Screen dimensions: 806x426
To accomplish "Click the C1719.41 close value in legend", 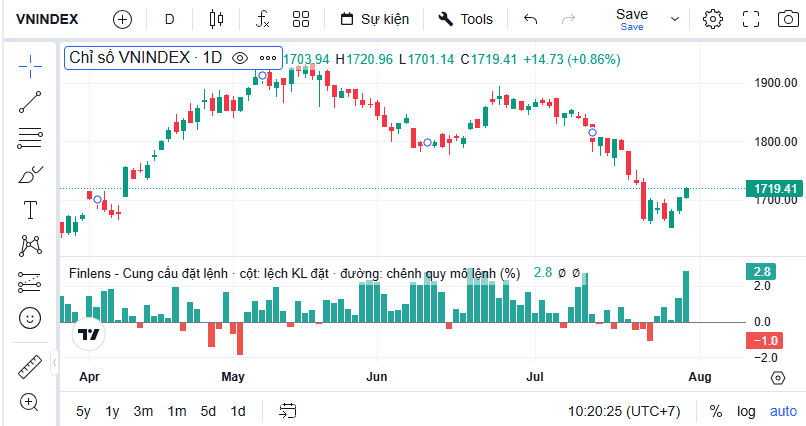I will 488,60.
